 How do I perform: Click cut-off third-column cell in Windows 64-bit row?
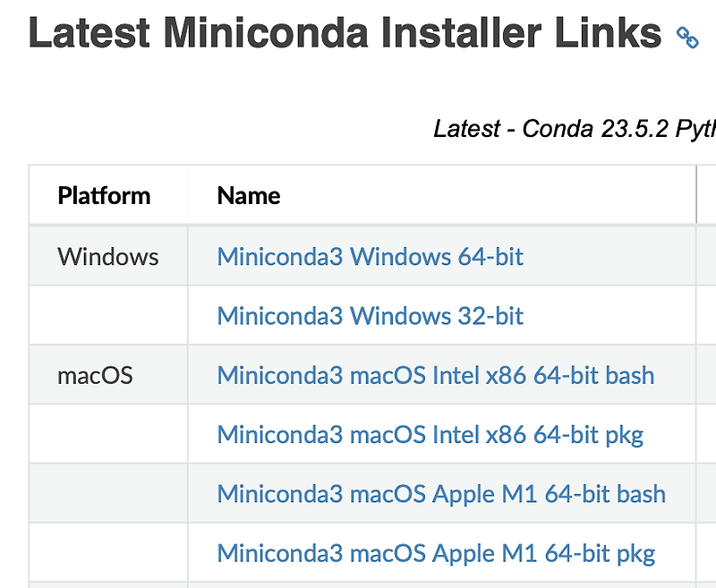point(707,257)
